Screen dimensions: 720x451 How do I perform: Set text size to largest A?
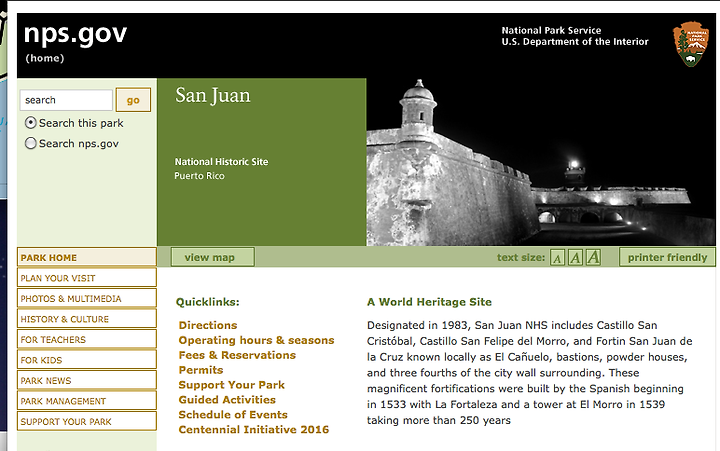593,257
